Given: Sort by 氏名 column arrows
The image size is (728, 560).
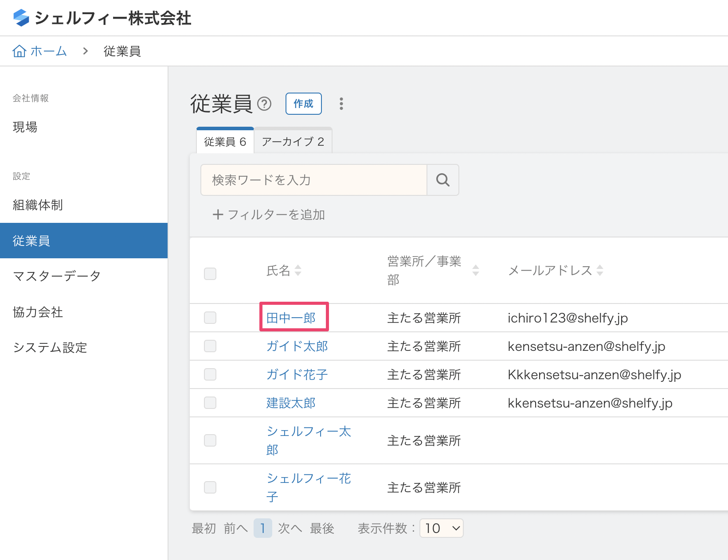Looking at the screenshot, I should (298, 270).
